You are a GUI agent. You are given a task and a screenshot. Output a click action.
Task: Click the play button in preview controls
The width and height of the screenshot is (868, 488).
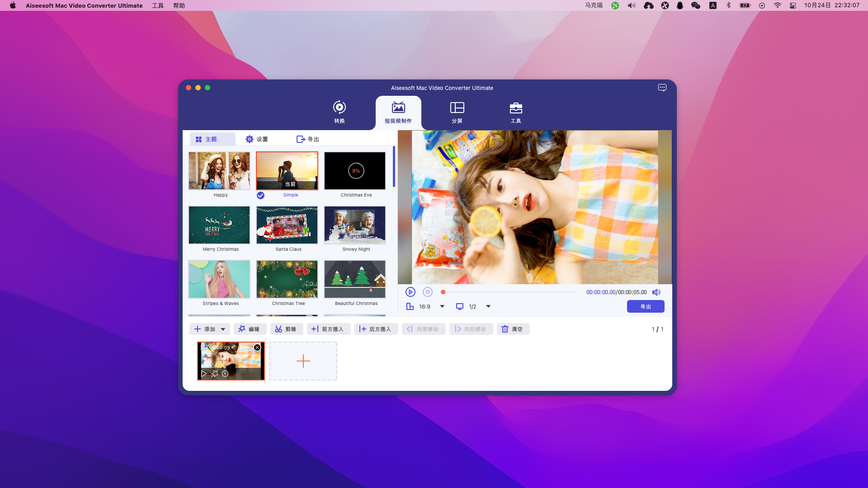tap(410, 292)
